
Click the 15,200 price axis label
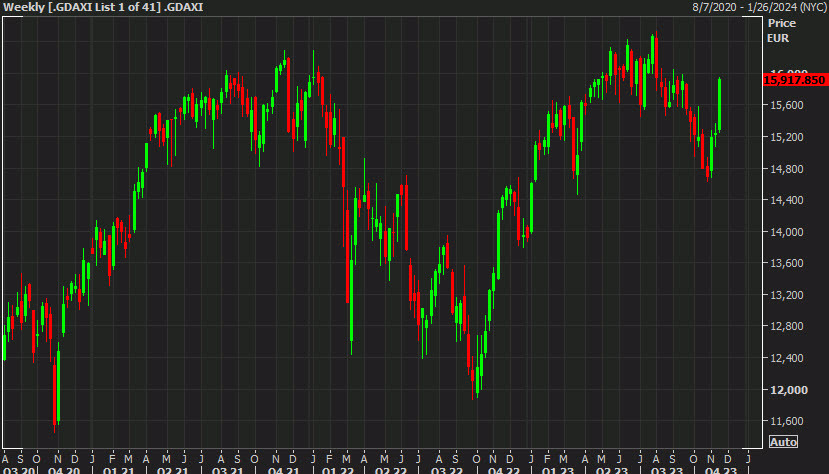[787, 137]
